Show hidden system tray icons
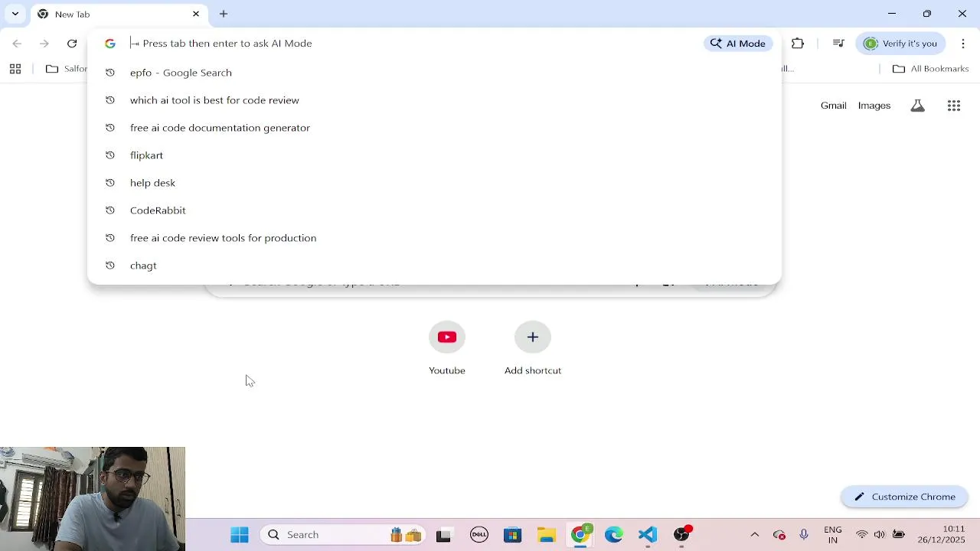Viewport: 980px width, 551px height. pyautogui.click(x=754, y=535)
